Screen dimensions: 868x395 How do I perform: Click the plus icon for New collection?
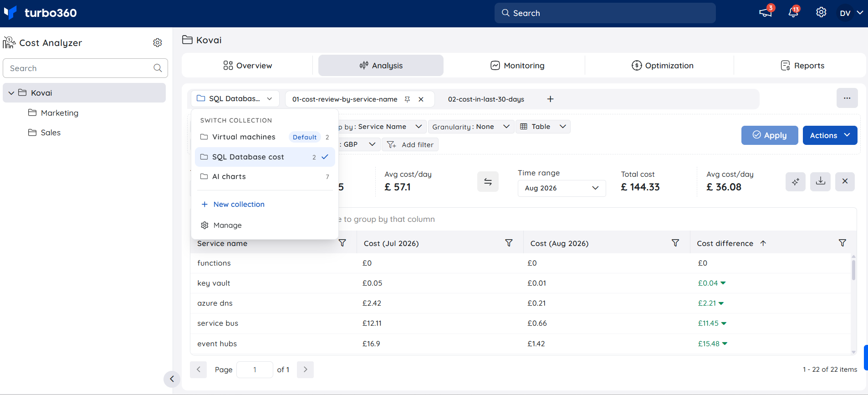click(x=204, y=205)
